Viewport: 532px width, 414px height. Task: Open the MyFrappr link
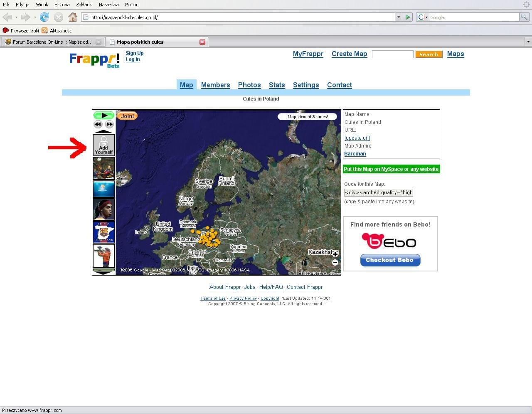(308, 54)
